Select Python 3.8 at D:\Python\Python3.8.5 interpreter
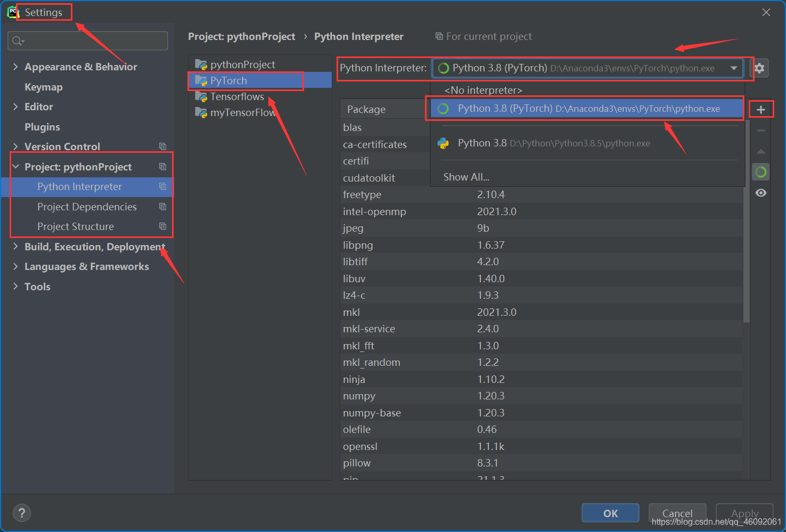This screenshot has width=786, height=532. [x=587, y=143]
